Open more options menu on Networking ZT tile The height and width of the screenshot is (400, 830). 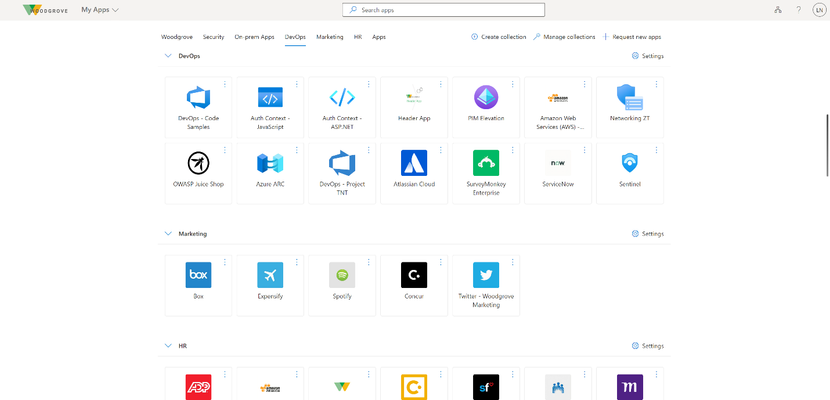tap(656, 84)
